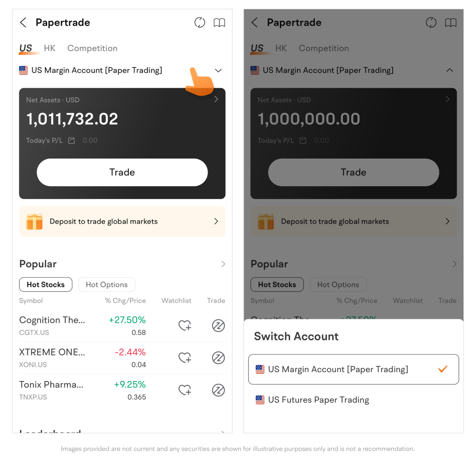Tap share icon next to Today's P/L
This screenshot has width=476, height=462.
pos(72,140)
